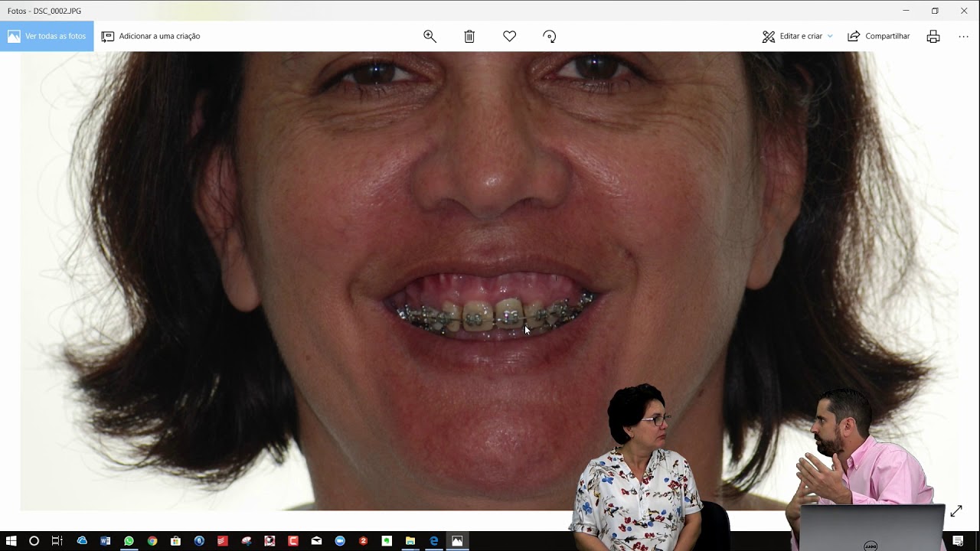Image resolution: width=980 pixels, height=551 pixels.
Task: Click Adicionar a uma criação
Action: click(x=151, y=36)
